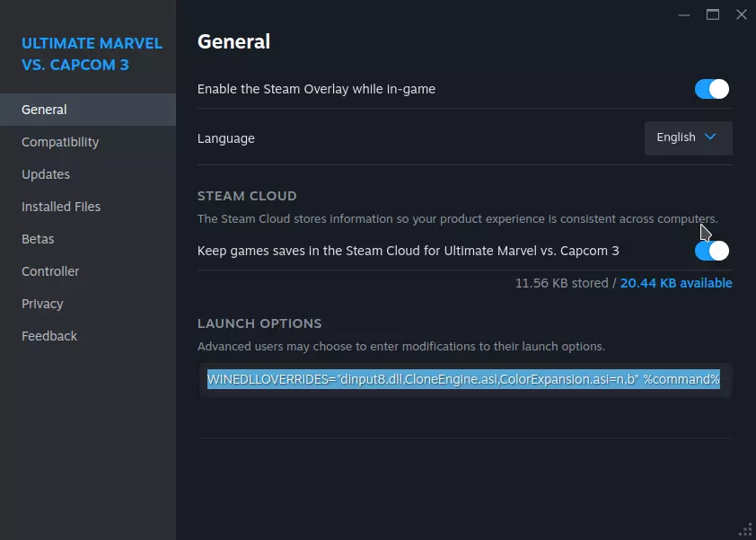Click the STEAM CLOUD heading
The height and width of the screenshot is (540, 756).
(247, 196)
